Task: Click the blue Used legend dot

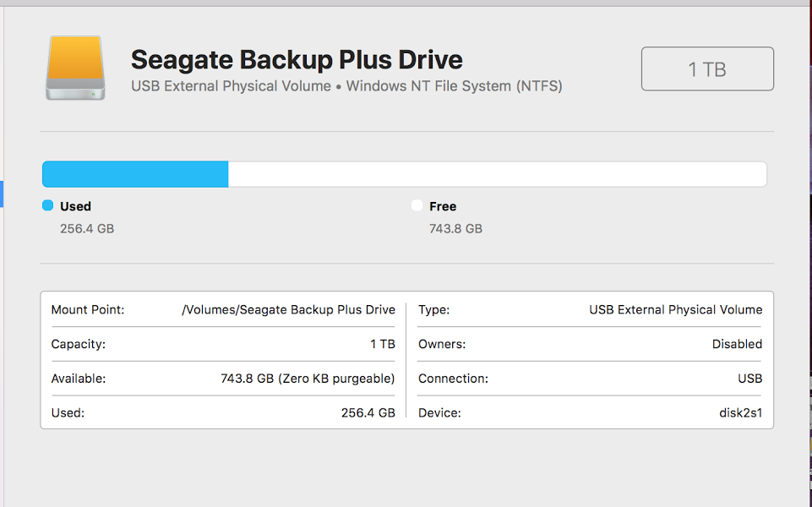Action: click(48, 205)
